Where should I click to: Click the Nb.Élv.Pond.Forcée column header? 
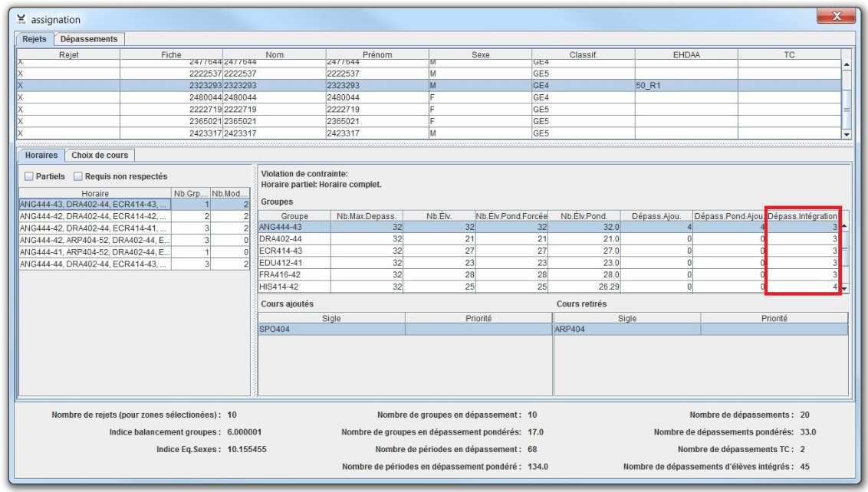pyautogui.click(x=511, y=216)
